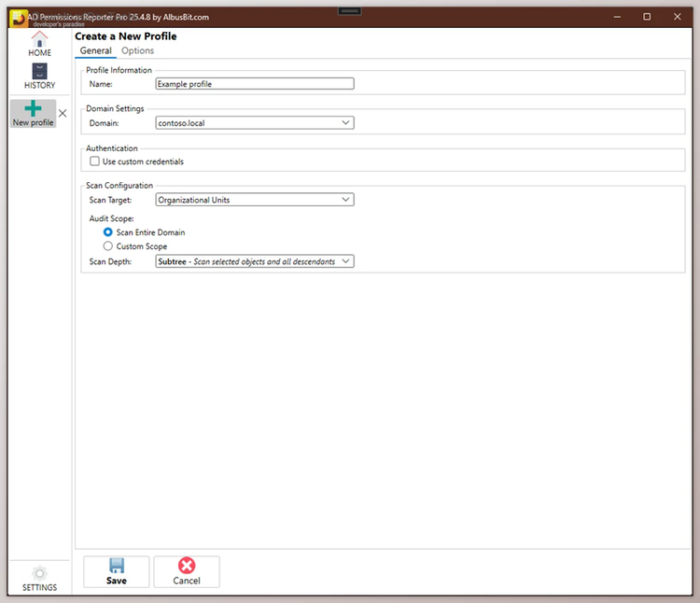Image resolution: width=700 pixels, height=603 pixels.
Task: Click the Profile Information group label
Action: (x=119, y=70)
